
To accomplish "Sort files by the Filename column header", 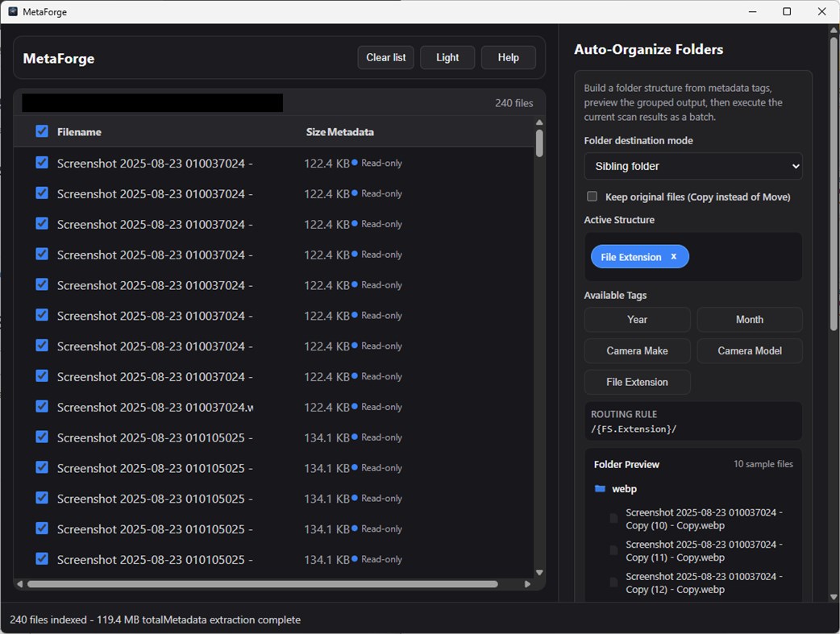I will click(x=78, y=131).
